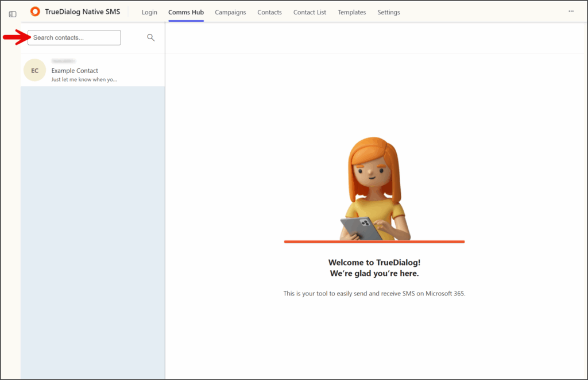Click the TrueDialog orange logo icon
This screenshot has width=588, height=380.
[x=35, y=11]
